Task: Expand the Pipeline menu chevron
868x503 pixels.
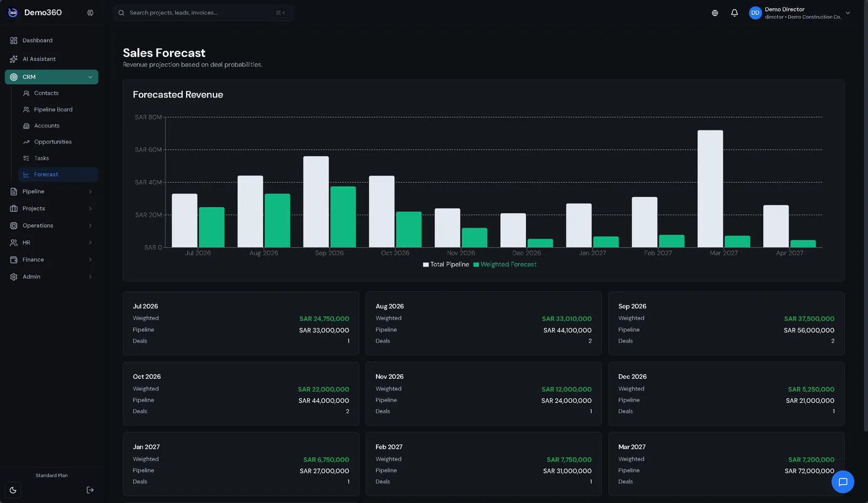Action: 90,191
